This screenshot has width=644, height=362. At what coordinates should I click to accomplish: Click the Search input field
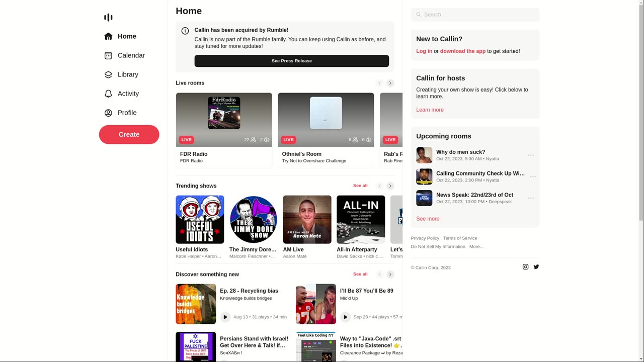point(475,15)
